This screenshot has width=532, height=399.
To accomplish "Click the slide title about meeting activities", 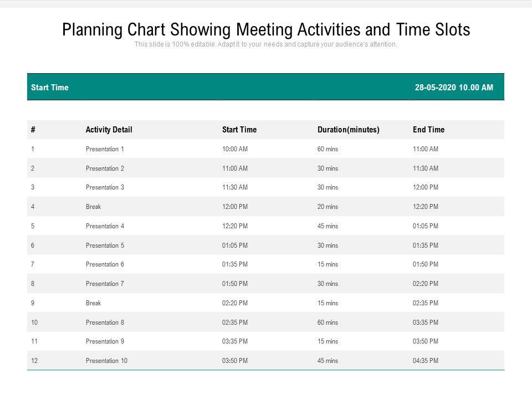I will [x=266, y=29].
